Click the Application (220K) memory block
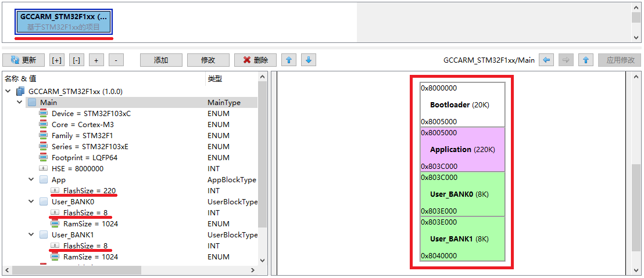The width and height of the screenshot is (644, 278). coord(463,149)
